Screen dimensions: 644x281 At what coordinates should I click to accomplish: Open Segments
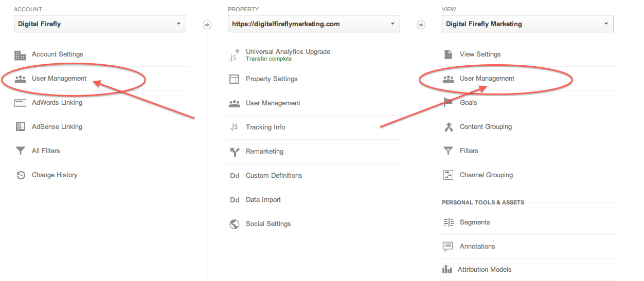tap(475, 222)
